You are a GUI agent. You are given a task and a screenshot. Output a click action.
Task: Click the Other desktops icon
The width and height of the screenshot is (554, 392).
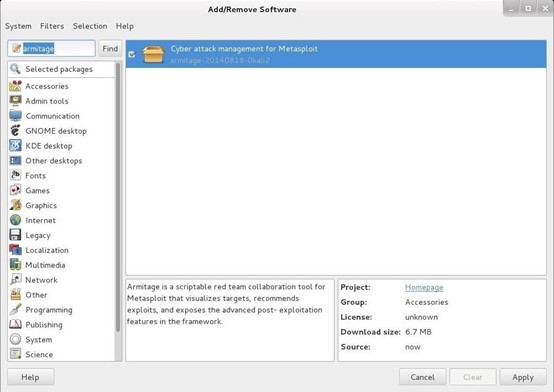tap(15, 160)
